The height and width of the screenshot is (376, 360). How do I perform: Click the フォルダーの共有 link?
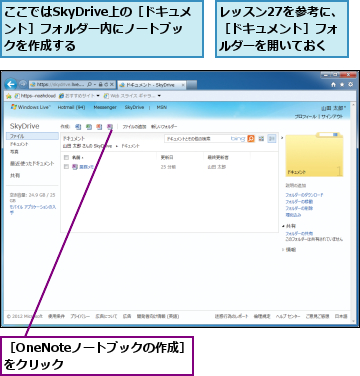pos(299,233)
